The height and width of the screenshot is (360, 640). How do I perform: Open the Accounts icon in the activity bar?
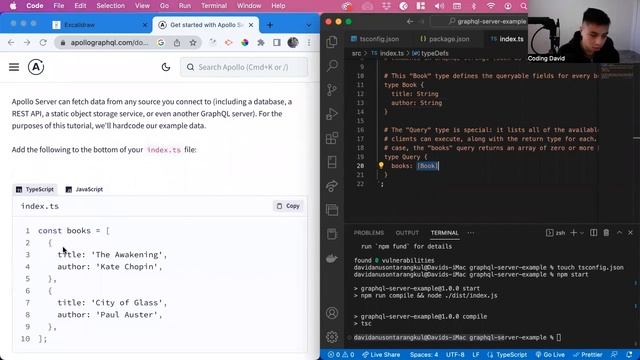332,313
